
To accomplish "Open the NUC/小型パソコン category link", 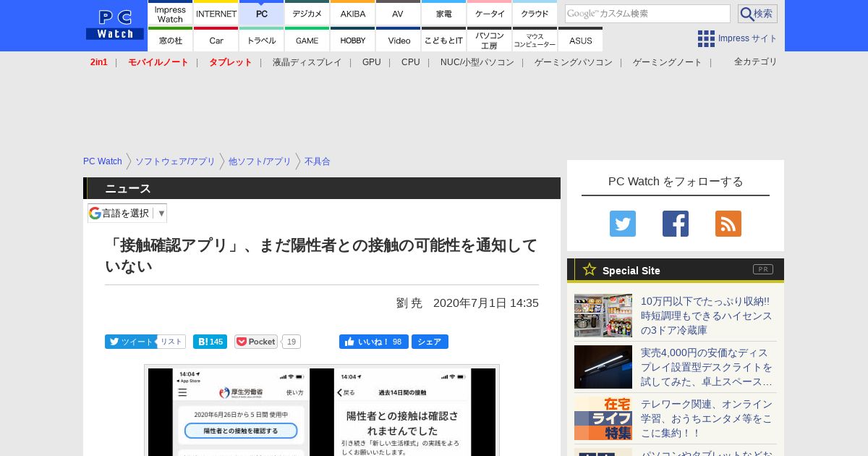I will (477, 62).
